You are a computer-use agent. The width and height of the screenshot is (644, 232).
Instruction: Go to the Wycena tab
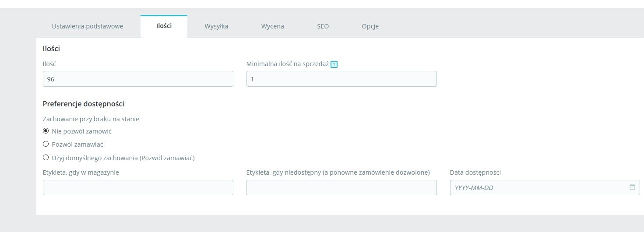[x=272, y=26]
